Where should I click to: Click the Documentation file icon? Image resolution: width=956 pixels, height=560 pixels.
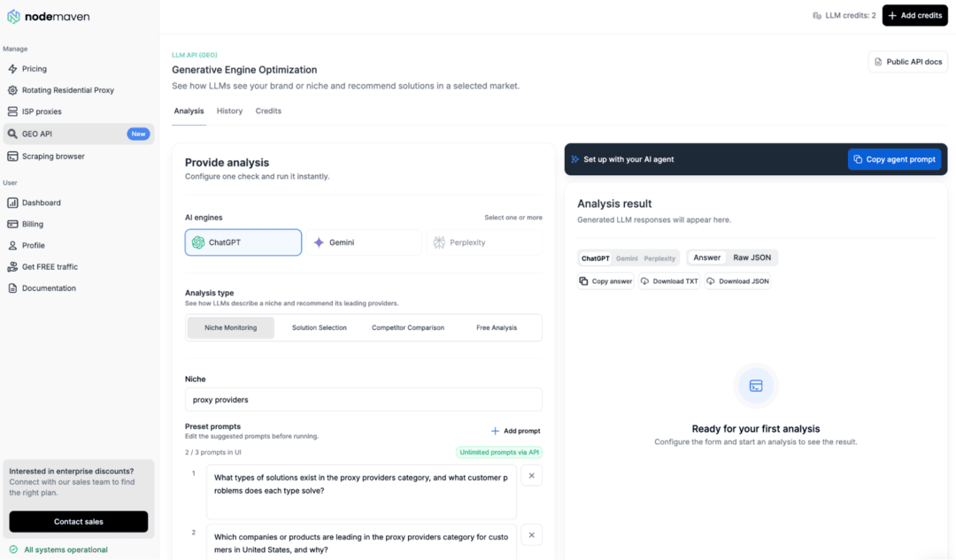[x=12, y=288]
